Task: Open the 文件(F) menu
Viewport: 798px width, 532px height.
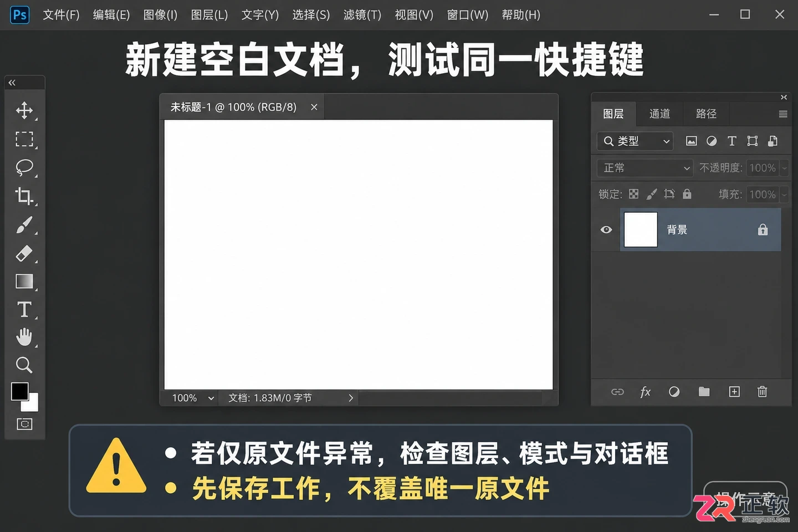Action: pos(61,15)
